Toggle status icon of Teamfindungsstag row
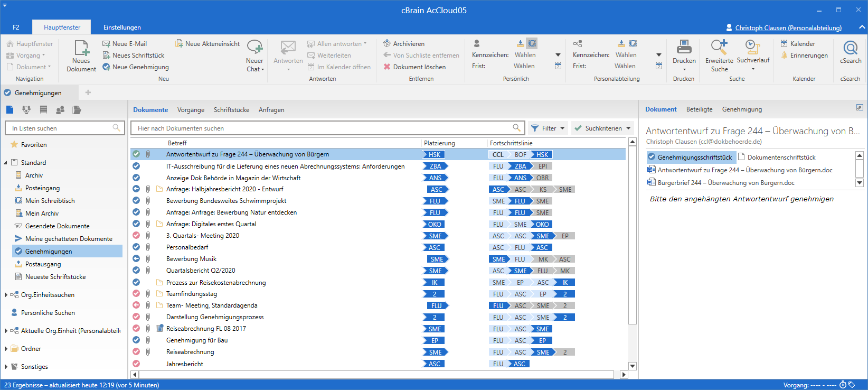Screen dimensions: 868x390 coord(136,294)
